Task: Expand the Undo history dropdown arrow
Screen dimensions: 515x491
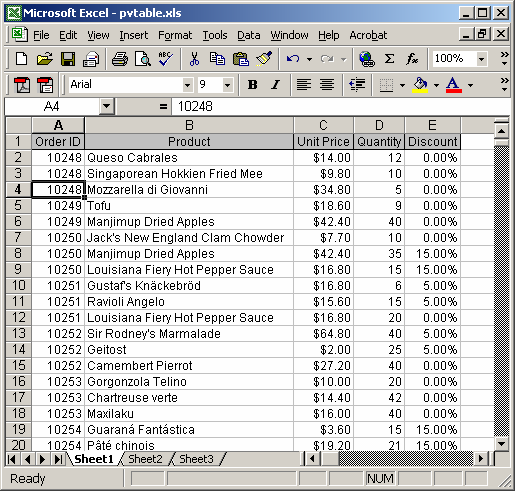Action: (309, 60)
